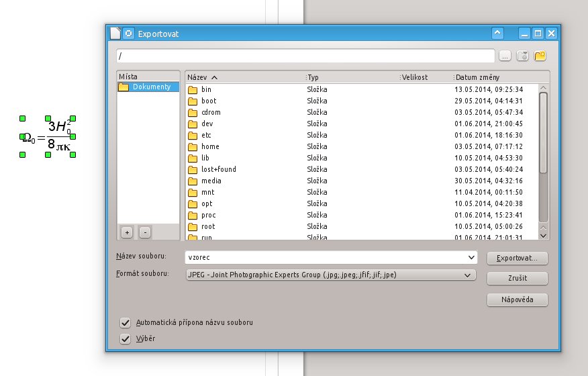The height and width of the screenshot is (376, 588).
Task: Select the 'lost+found' folder name
Action: 219,170
